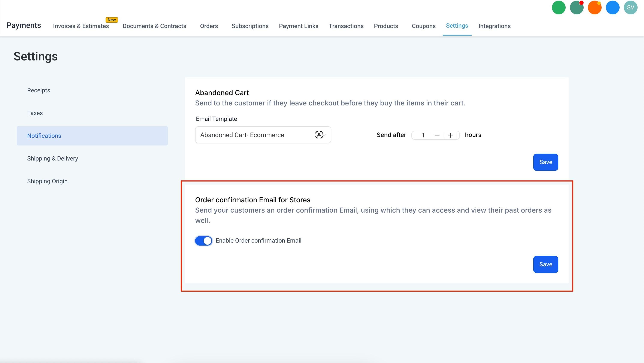
Task: Click the blue circle header icon
Action: [x=613, y=7]
